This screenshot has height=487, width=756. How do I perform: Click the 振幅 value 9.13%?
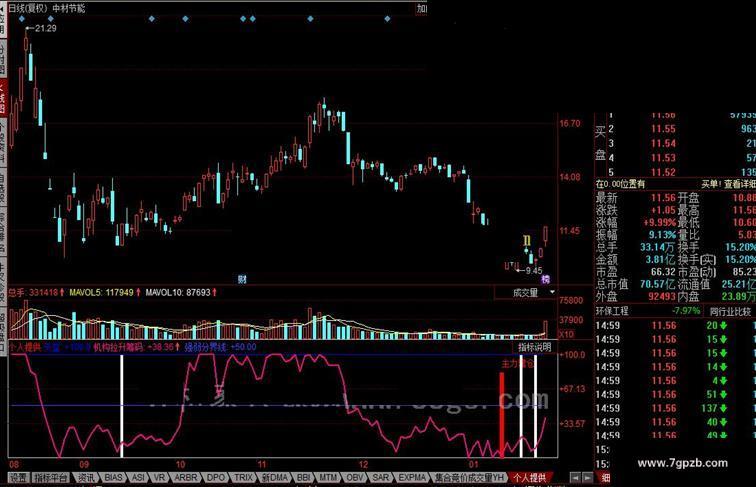[662, 235]
